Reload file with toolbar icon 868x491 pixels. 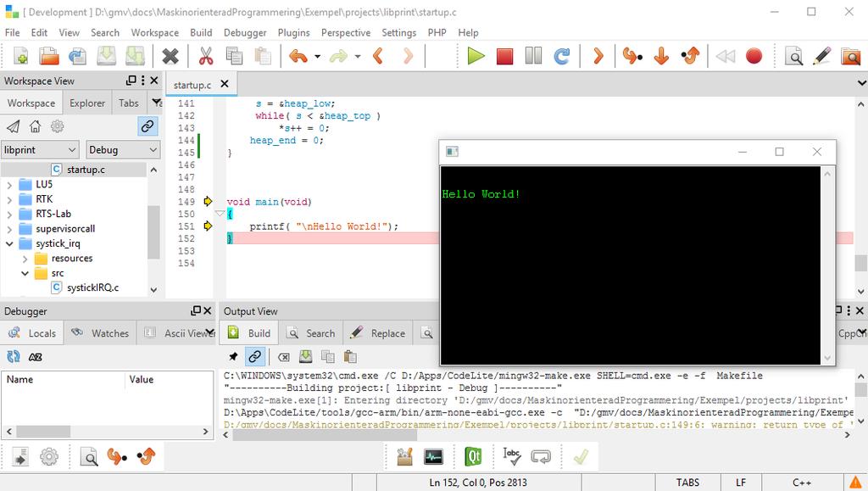tap(77, 56)
